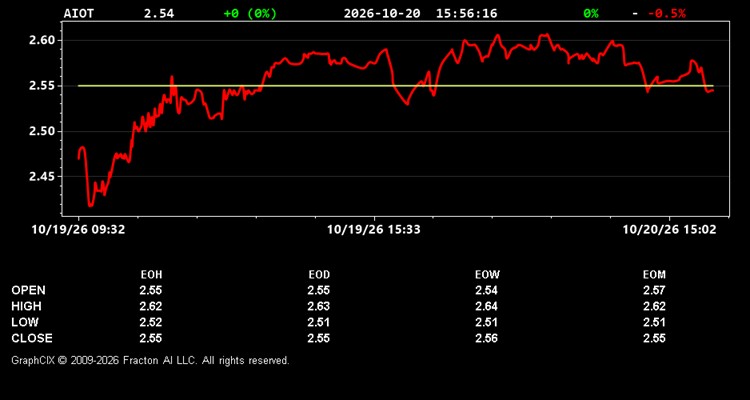Image resolution: width=750 pixels, height=400 pixels.
Task: Select the EOD CLOSE value 2.55
Action: [x=319, y=338]
